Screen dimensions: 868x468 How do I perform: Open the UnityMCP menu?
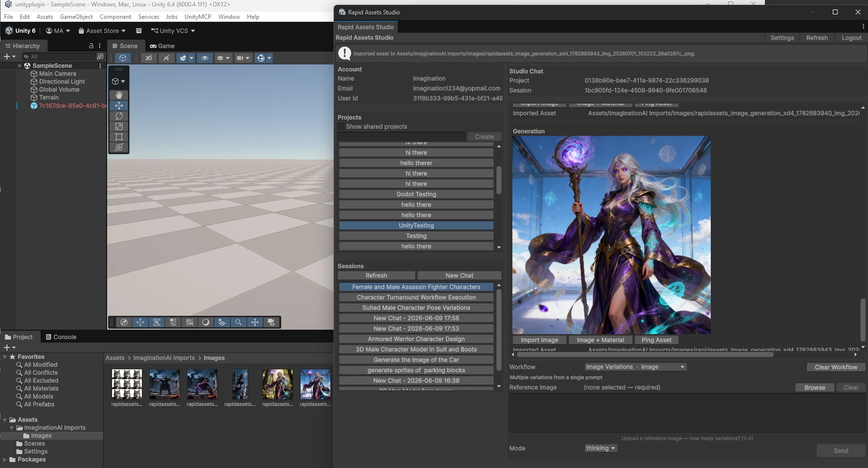coord(198,17)
